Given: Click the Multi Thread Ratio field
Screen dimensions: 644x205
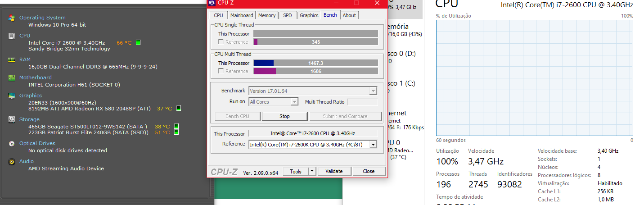Looking at the screenshot, I should point(362,102).
